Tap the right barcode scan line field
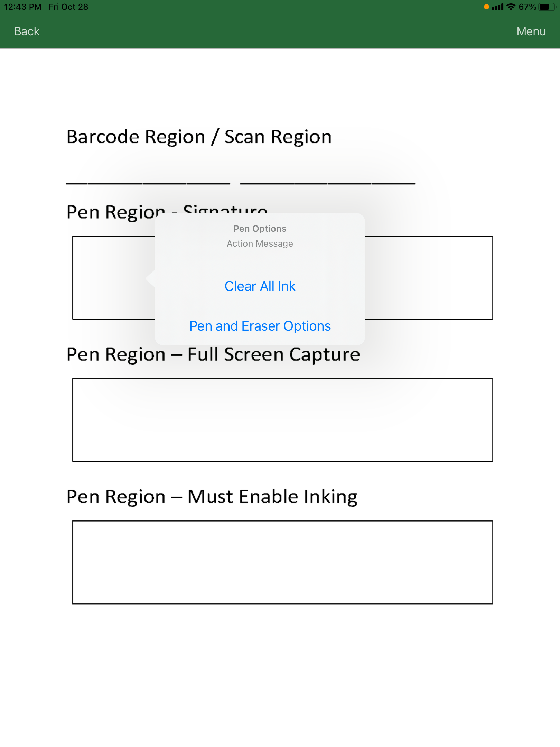 pos(328,183)
